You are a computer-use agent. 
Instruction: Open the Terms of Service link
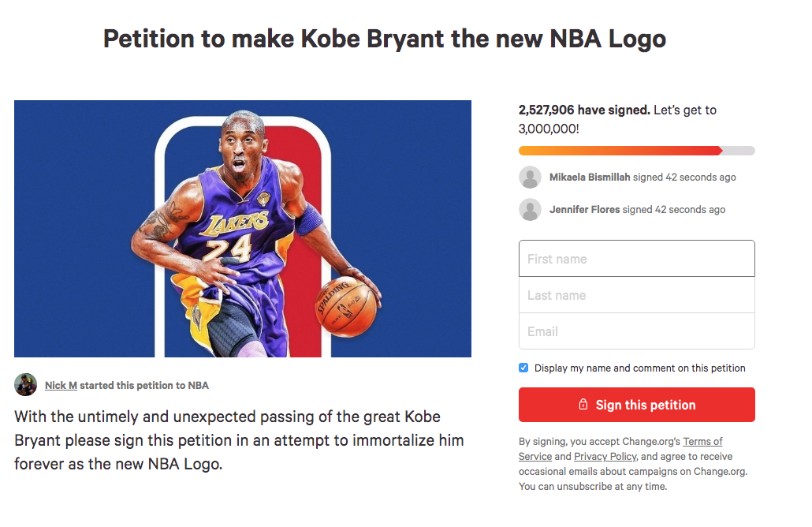[702, 442]
